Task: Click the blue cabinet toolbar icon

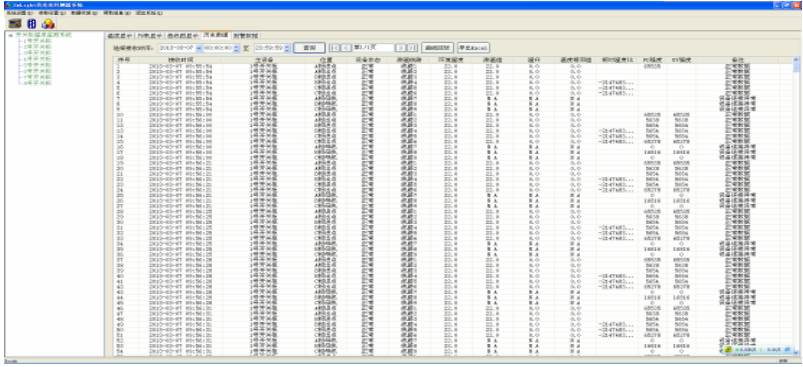Action: pos(32,24)
